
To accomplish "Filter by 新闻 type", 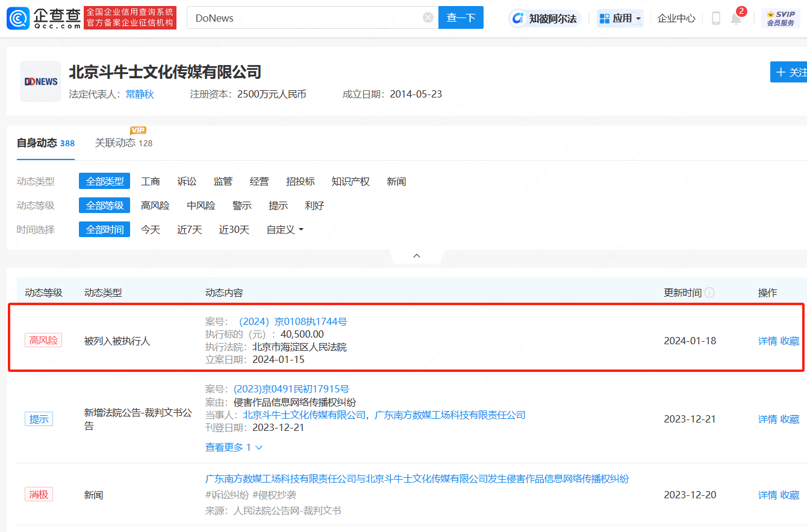I will [x=396, y=181].
